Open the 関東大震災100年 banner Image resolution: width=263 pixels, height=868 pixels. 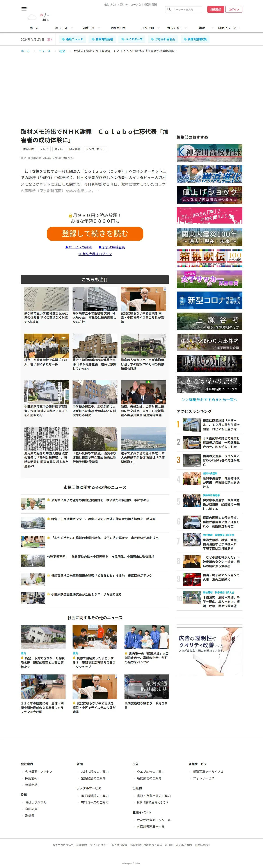[210, 237]
